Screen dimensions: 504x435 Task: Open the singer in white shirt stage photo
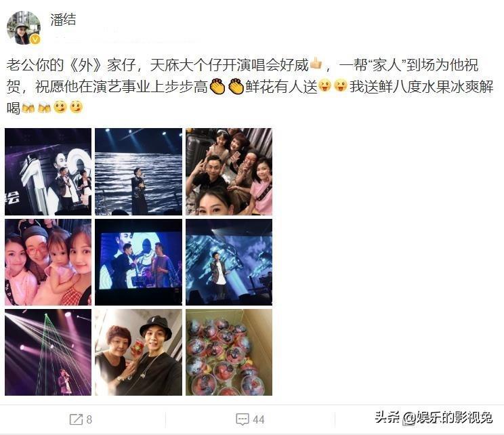[229, 262]
